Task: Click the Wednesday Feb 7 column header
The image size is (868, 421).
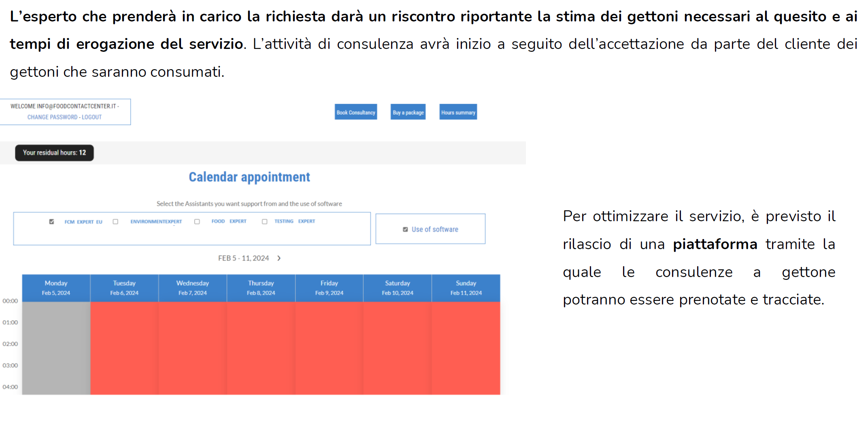Action: 193,288
